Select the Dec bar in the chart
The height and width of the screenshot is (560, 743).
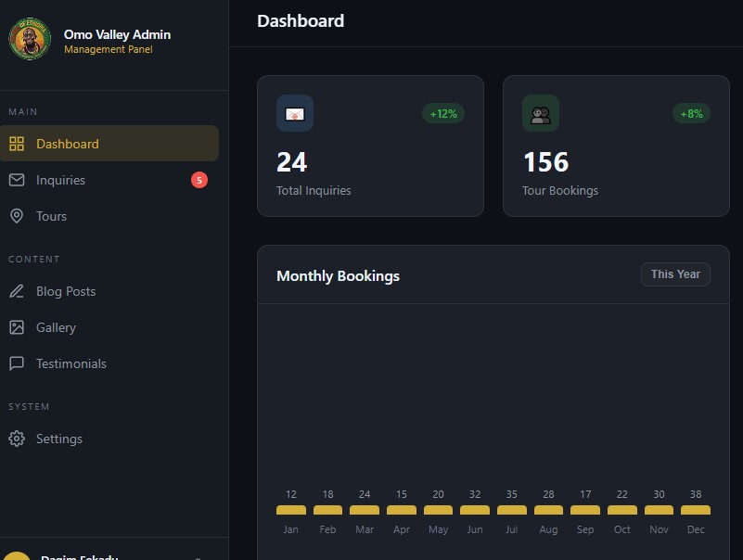pos(696,510)
